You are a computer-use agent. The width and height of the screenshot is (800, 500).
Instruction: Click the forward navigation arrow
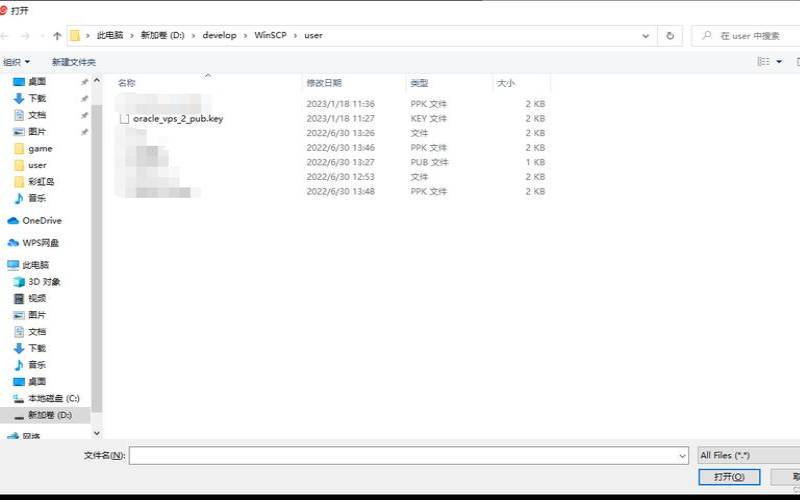click(x=25, y=36)
